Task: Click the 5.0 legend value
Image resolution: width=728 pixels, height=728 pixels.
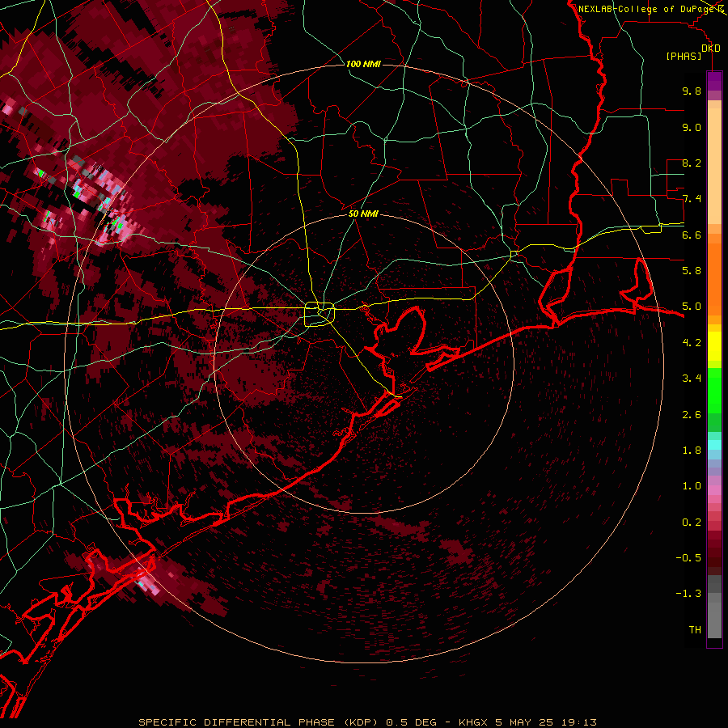Action: tap(692, 307)
